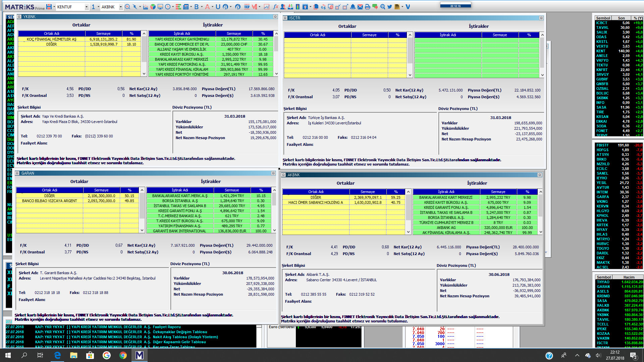Click Sermaye header of GARAN Ortaklar table
The width and height of the screenshot is (644, 362).
(101, 190)
